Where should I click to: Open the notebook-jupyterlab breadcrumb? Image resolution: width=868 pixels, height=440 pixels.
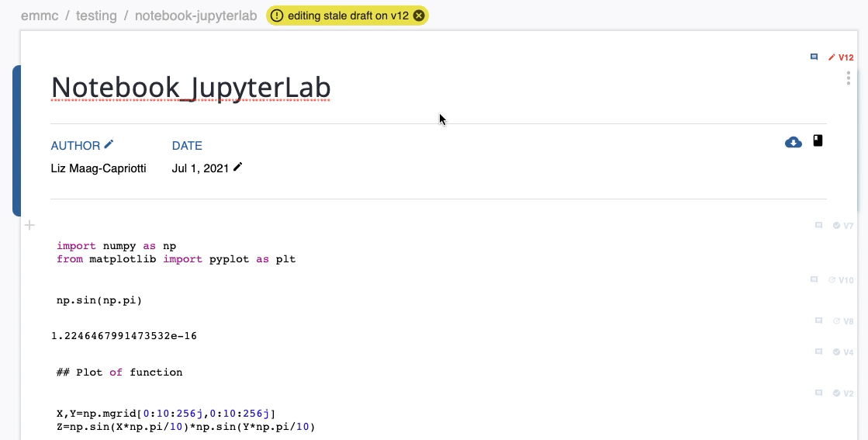(195, 16)
